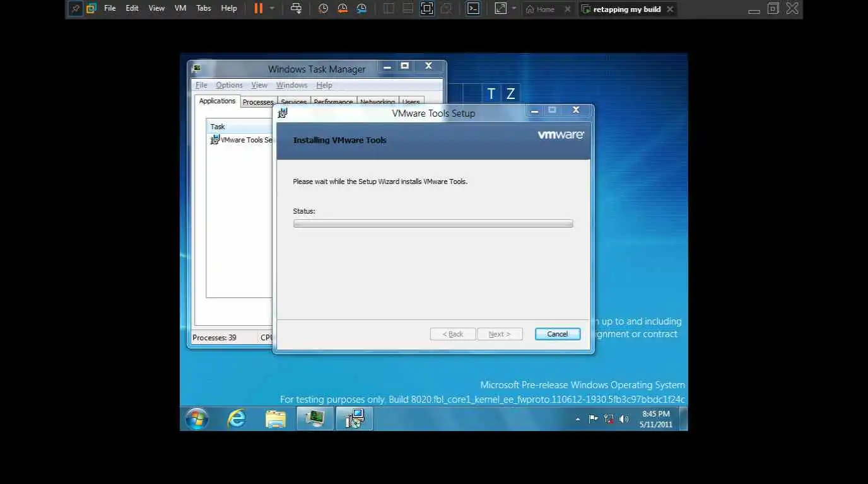Image resolution: width=868 pixels, height=484 pixels.
Task: Click the 'Processes: 39' status bar text
Action: coord(214,338)
